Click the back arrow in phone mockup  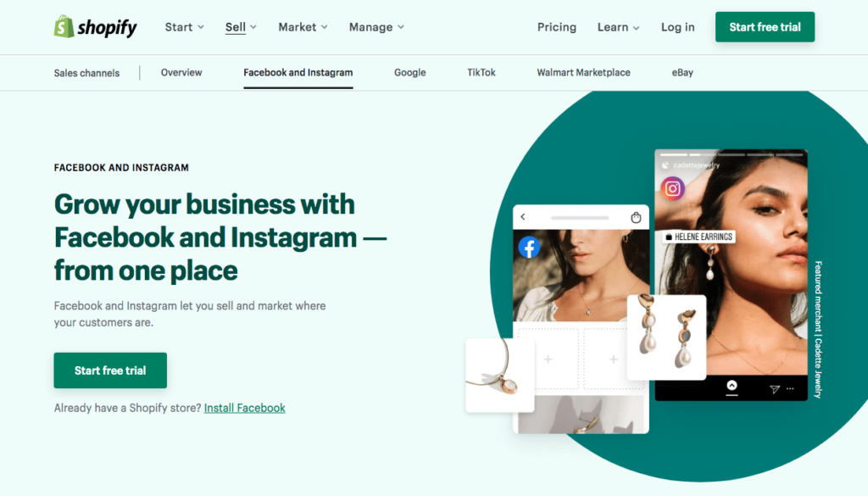(522, 217)
